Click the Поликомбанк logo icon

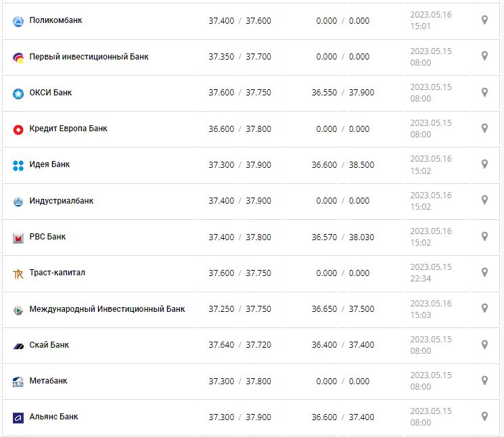pyautogui.click(x=18, y=21)
